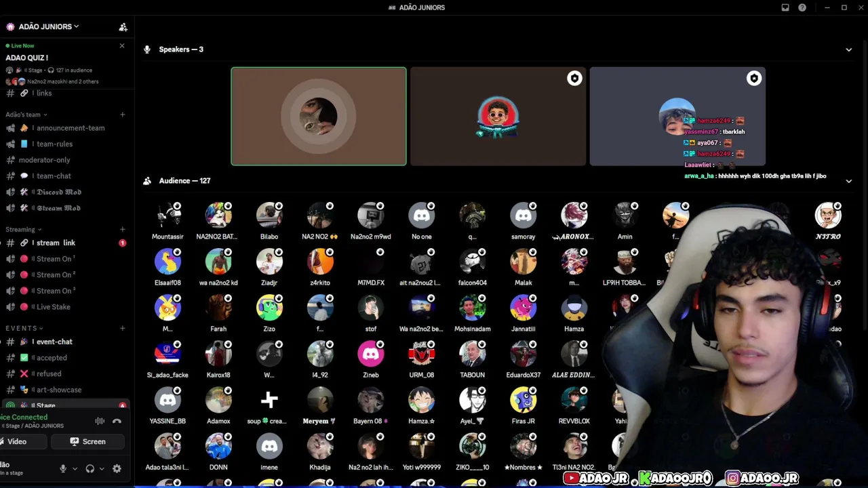
Task: Select audience member Mohsinadam's avatar
Action: point(473,308)
